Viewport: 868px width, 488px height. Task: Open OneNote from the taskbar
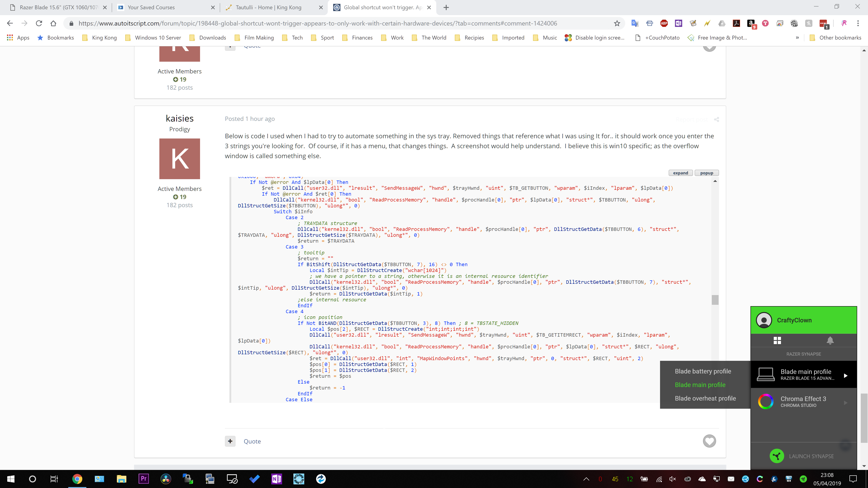(276, 479)
